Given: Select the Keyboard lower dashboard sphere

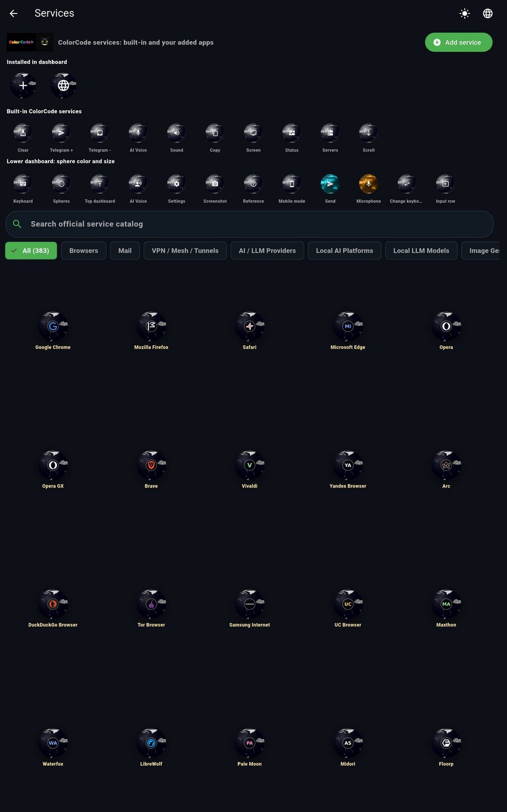Looking at the screenshot, I should pyautogui.click(x=23, y=184).
